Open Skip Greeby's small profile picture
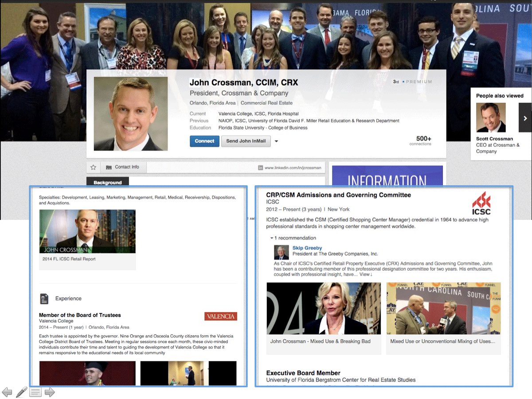The image size is (532, 399). pyautogui.click(x=282, y=252)
